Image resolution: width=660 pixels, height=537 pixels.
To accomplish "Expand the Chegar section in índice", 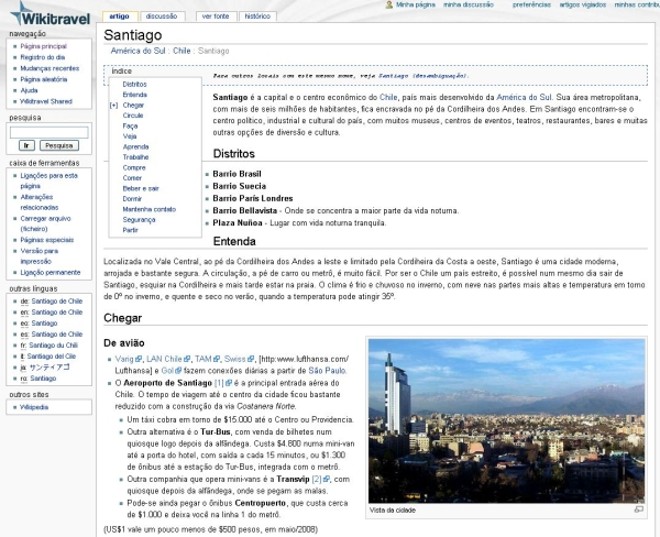I will tap(113, 105).
